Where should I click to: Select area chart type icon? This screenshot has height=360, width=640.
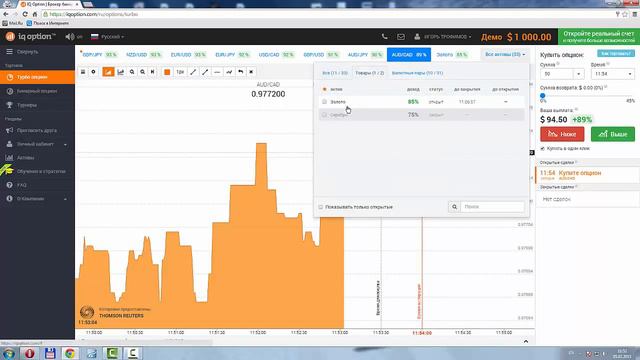coord(108,72)
